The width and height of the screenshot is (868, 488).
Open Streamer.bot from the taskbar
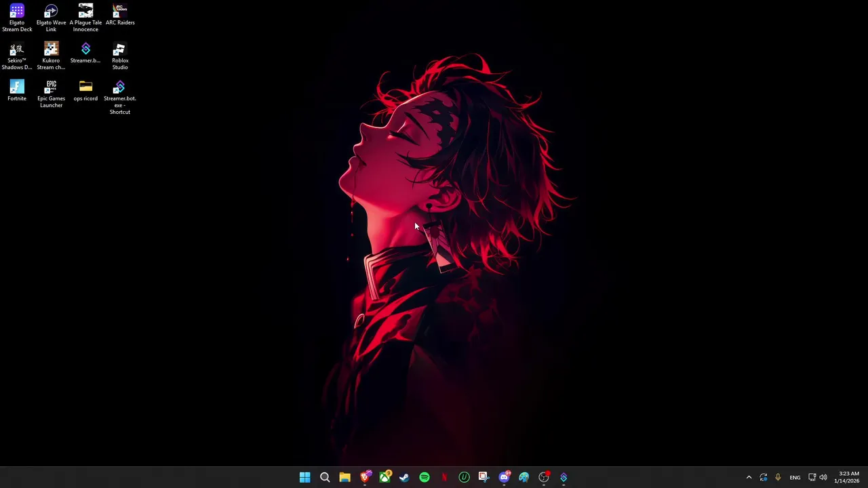click(x=564, y=478)
